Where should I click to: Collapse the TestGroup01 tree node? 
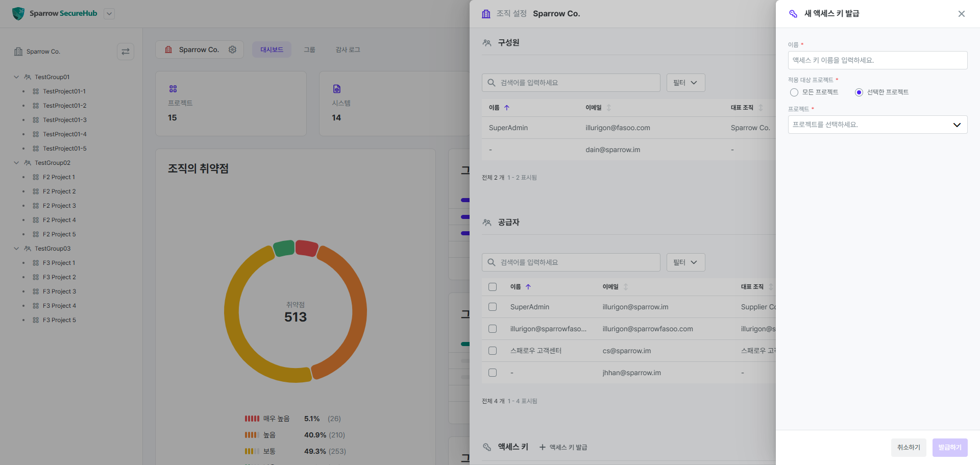pos(16,77)
